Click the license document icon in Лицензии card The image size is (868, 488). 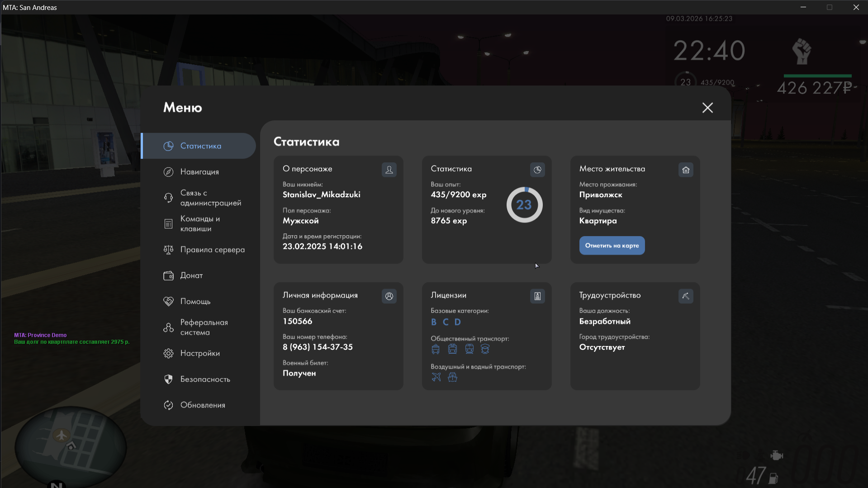537,296
